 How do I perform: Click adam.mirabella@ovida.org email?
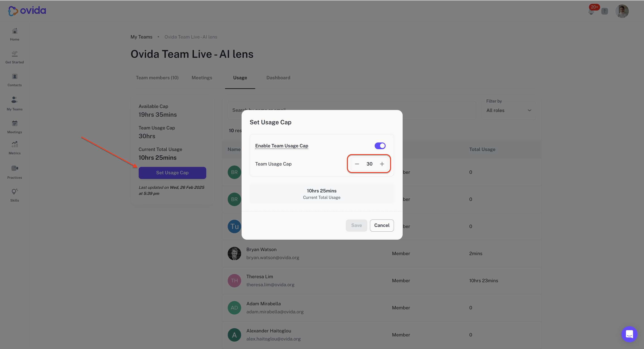coord(275,312)
